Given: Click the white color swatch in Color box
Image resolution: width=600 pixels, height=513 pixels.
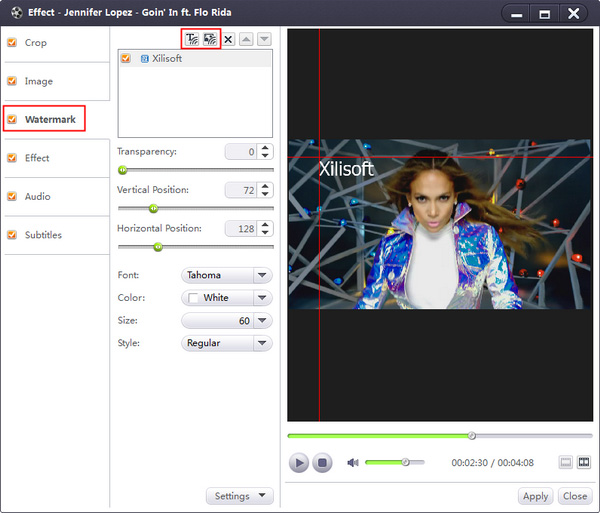Looking at the screenshot, I should (x=193, y=298).
